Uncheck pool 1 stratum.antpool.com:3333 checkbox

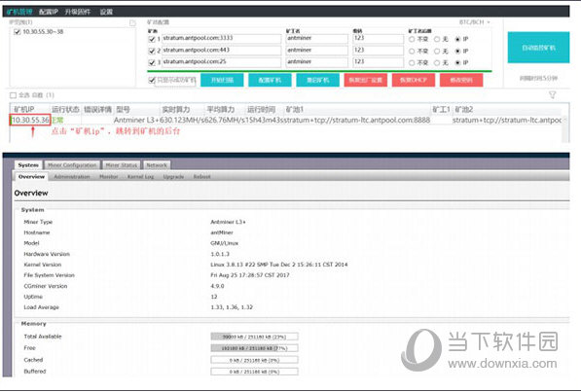(x=152, y=39)
